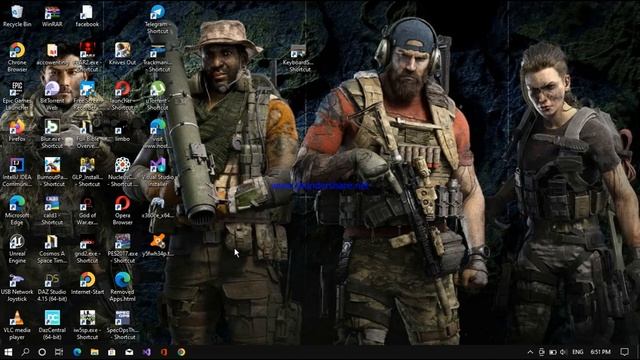Check battery status in system tray
Screen dimensions: 640x360
coord(553,352)
